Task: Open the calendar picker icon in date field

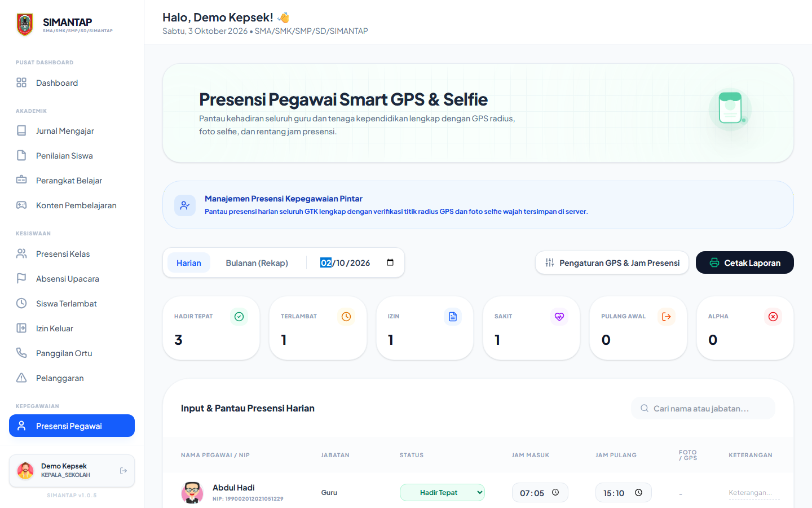Action: tap(390, 262)
